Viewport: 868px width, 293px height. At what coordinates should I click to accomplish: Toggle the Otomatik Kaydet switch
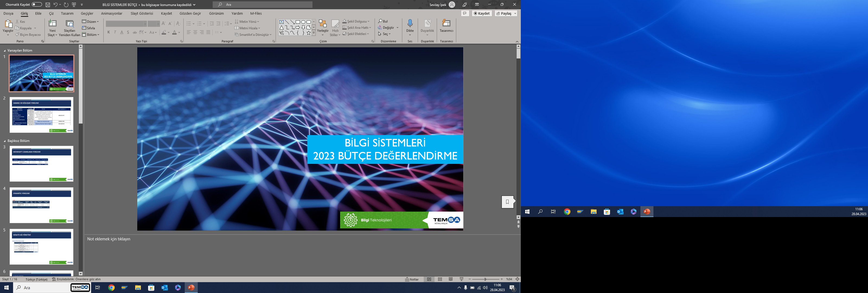coord(37,4)
